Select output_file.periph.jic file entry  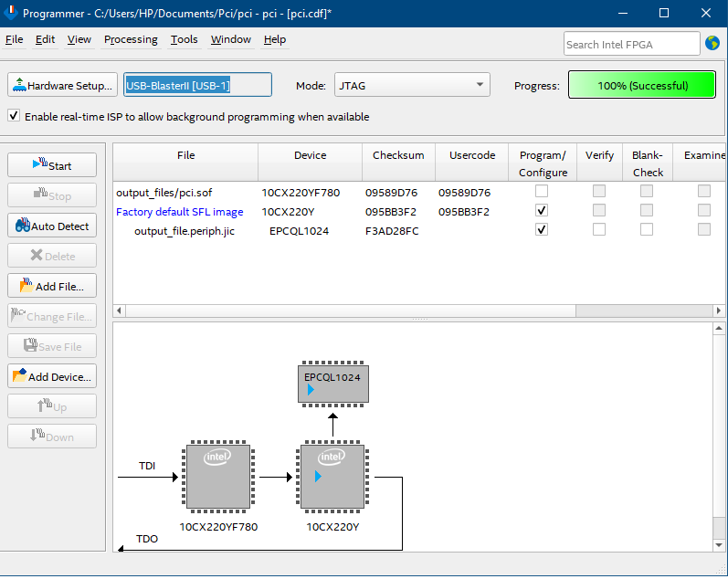click(x=185, y=231)
